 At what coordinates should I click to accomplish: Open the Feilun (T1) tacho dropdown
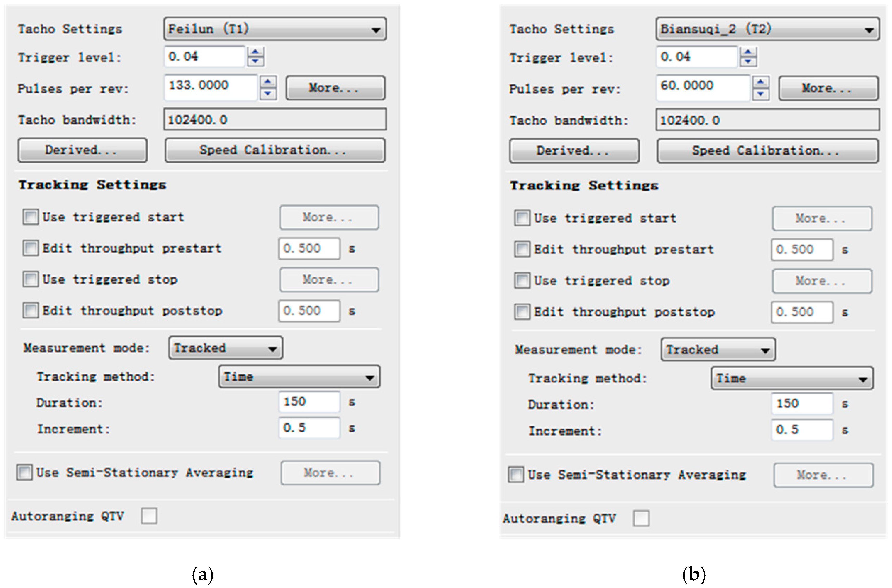[x=376, y=30]
